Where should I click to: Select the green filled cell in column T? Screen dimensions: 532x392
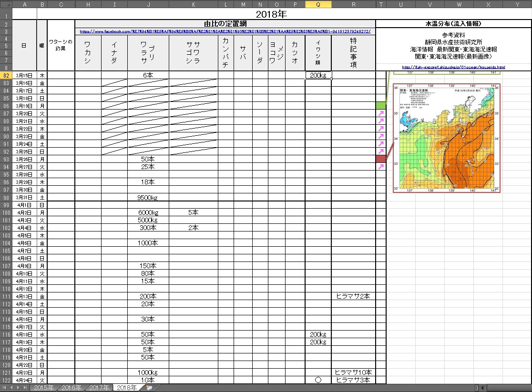(381, 106)
